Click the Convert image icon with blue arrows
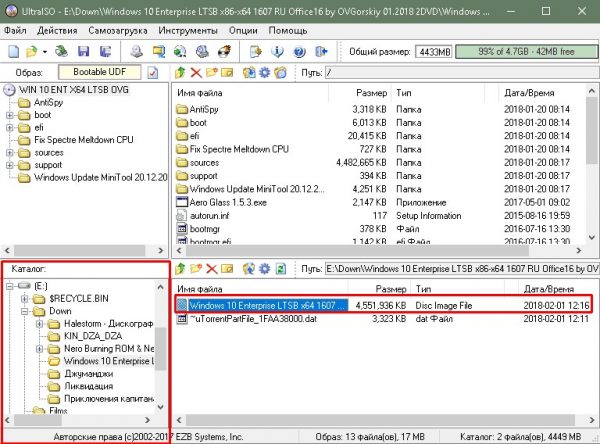600x444 pixels. (x=158, y=51)
